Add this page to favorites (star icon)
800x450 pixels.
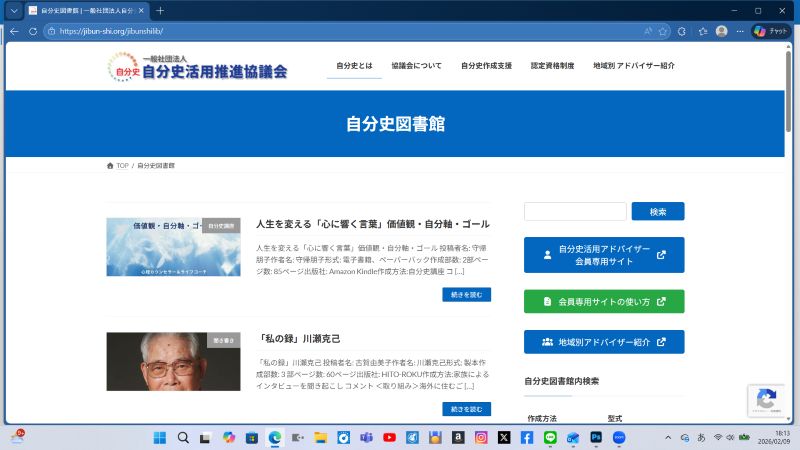[678, 31]
